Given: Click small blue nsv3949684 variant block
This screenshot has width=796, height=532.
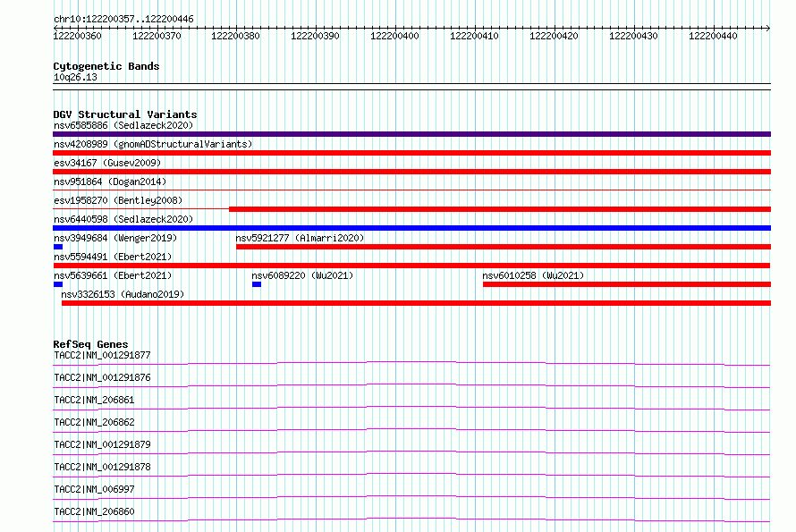Looking at the screenshot, I should click(58, 247).
